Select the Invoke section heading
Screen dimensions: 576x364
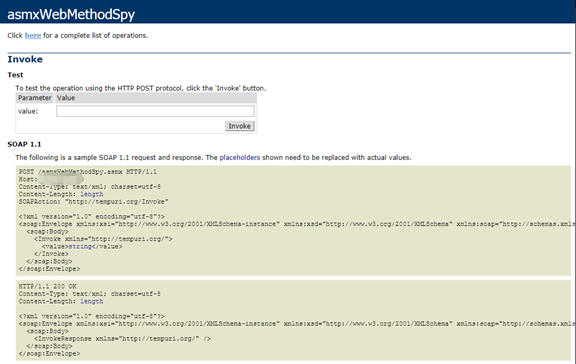tap(25, 59)
